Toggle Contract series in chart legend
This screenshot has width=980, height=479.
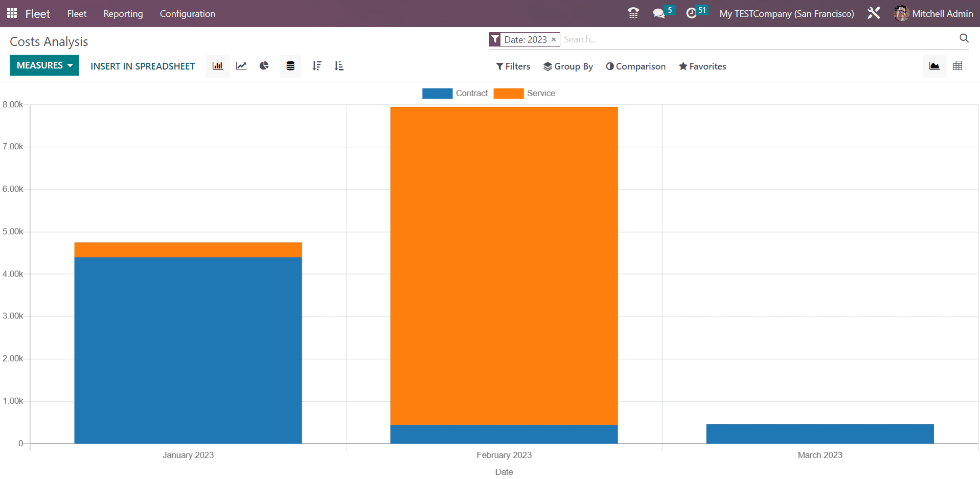click(x=455, y=94)
